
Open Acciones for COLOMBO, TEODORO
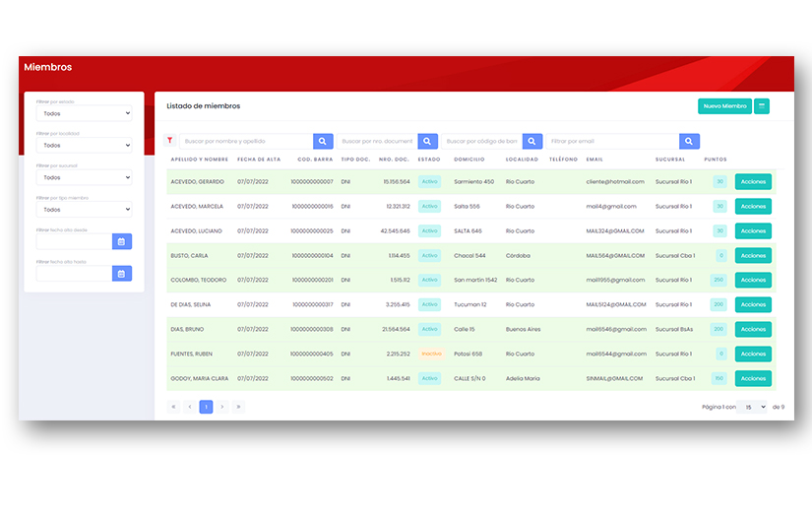point(753,280)
